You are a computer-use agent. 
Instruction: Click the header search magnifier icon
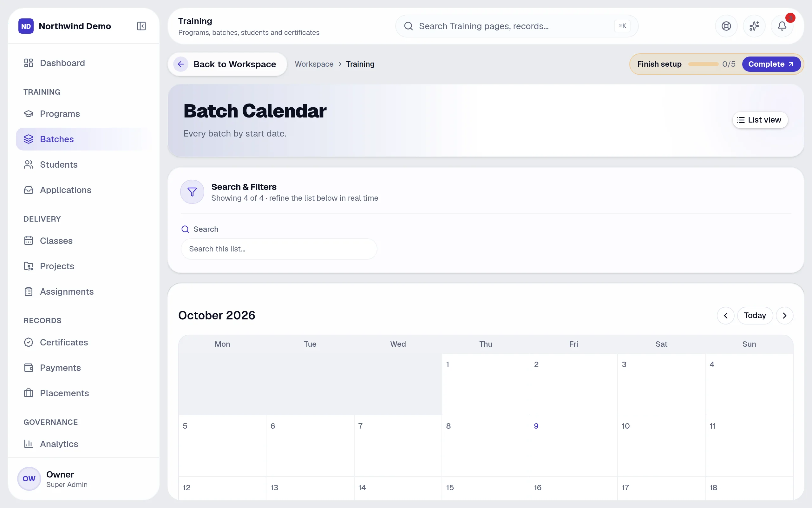(408, 26)
